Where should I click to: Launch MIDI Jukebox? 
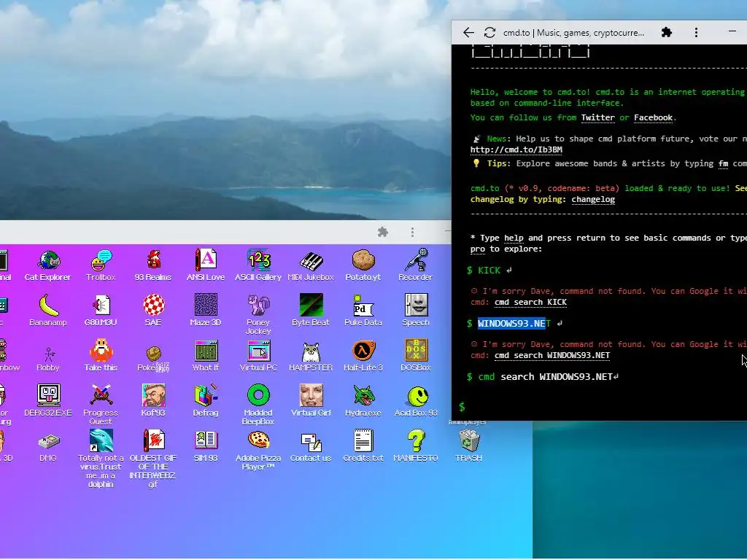[311, 265]
